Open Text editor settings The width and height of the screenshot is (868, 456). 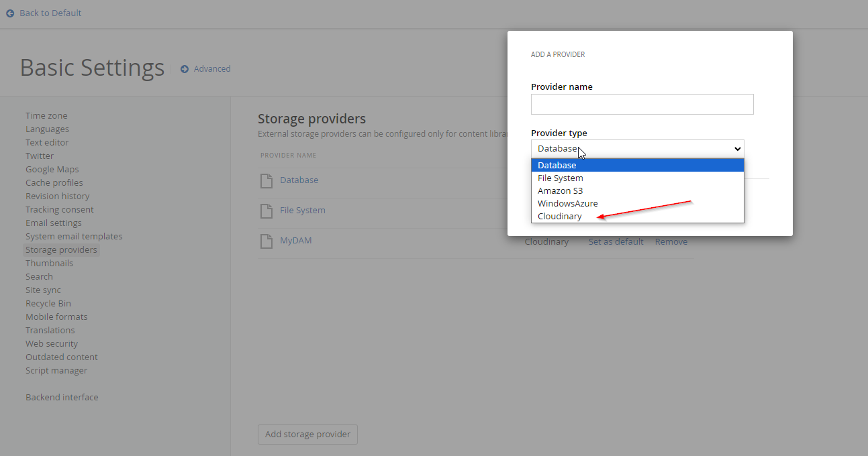click(x=47, y=143)
